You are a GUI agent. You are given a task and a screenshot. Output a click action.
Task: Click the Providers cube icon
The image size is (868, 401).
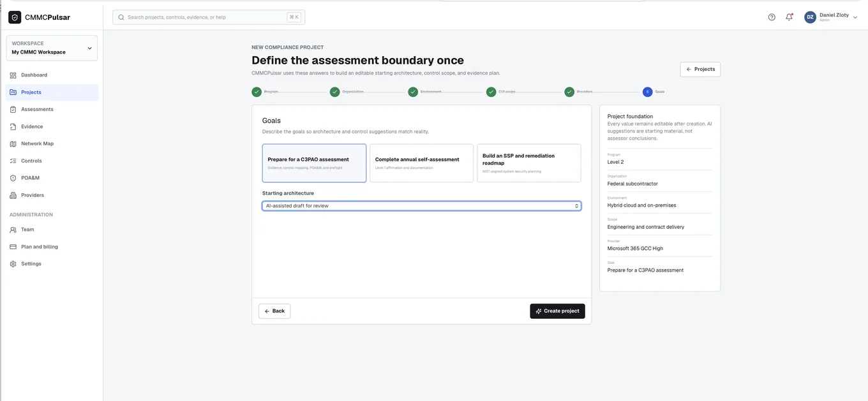[13, 196]
